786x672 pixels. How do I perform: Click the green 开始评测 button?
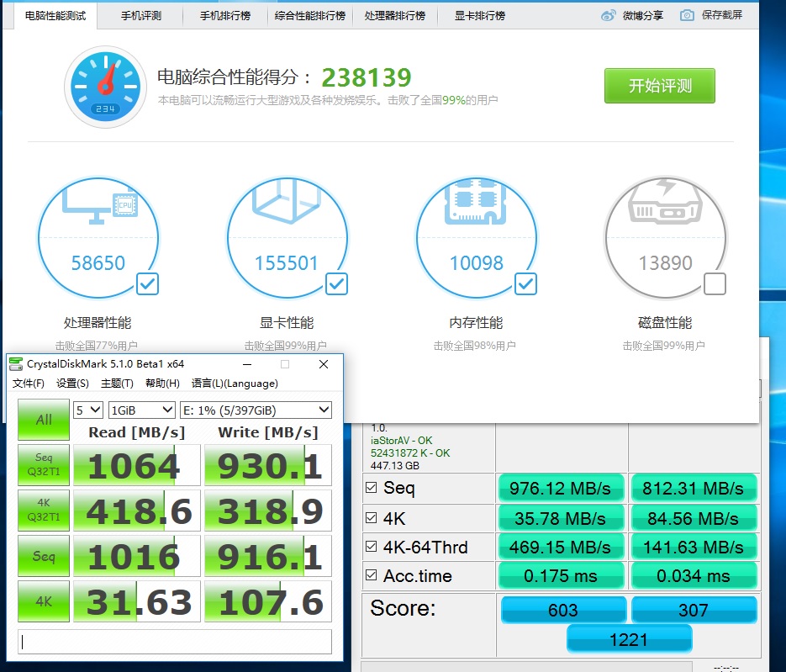point(660,86)
